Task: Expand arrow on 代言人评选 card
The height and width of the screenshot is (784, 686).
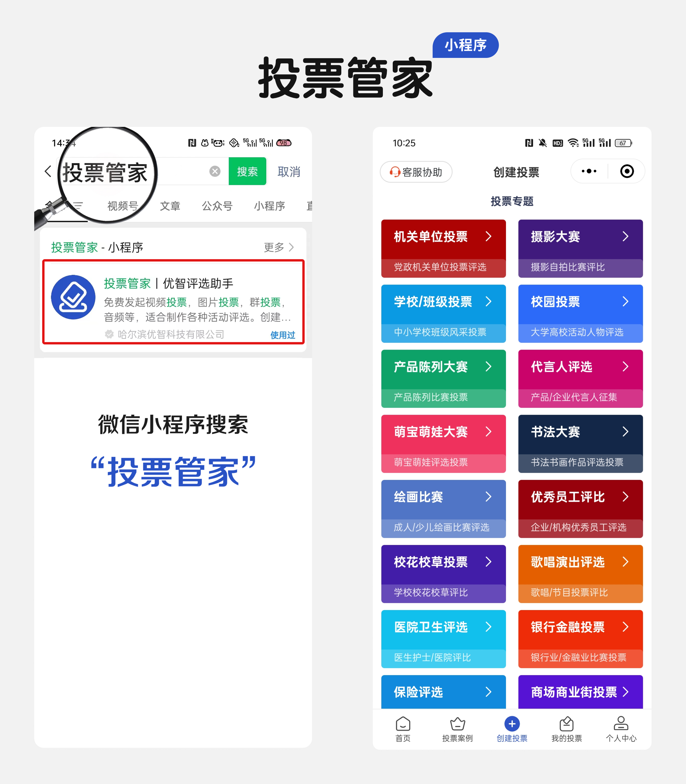Action: 625,367
